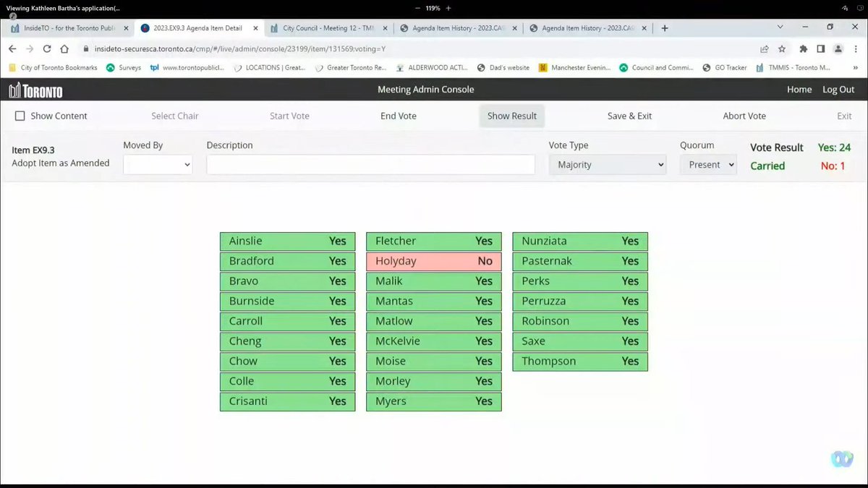868x488 pixels.
Task: Open the Extensions puzzle icon
Action: (x=804, y=49)
